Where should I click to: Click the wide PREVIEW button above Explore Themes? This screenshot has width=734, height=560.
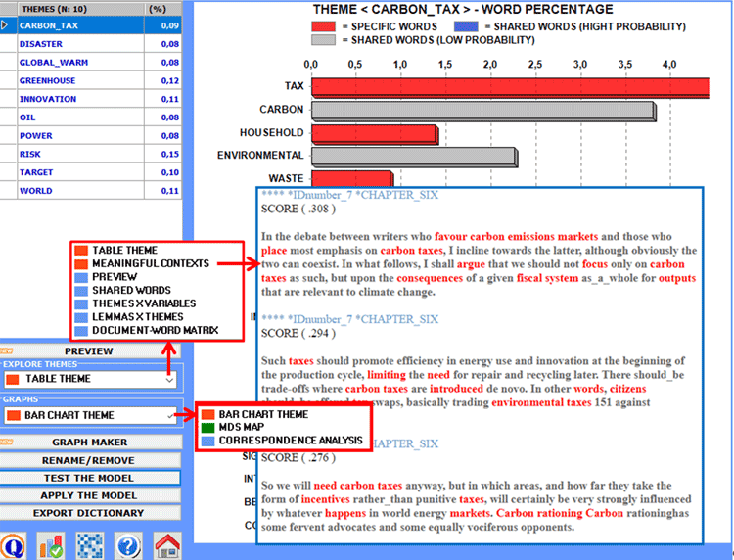[91, 351]
